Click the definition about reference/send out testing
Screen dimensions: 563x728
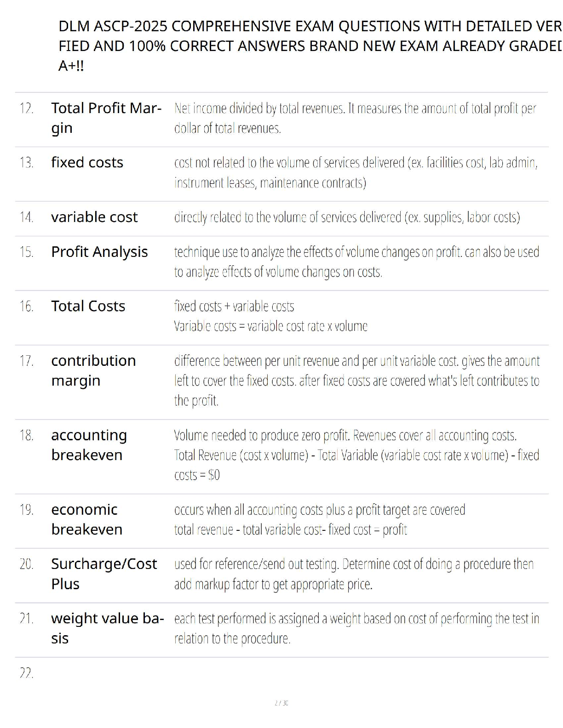click(354, 574)
